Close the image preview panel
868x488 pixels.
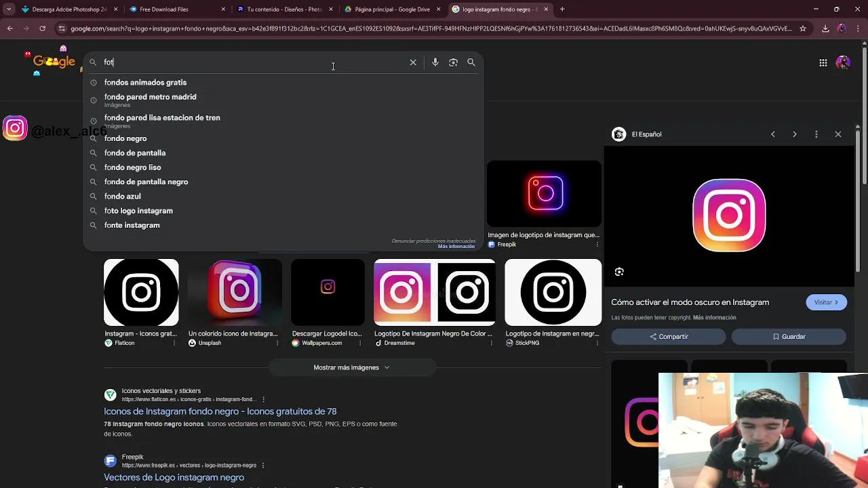(x=838, y=134)
